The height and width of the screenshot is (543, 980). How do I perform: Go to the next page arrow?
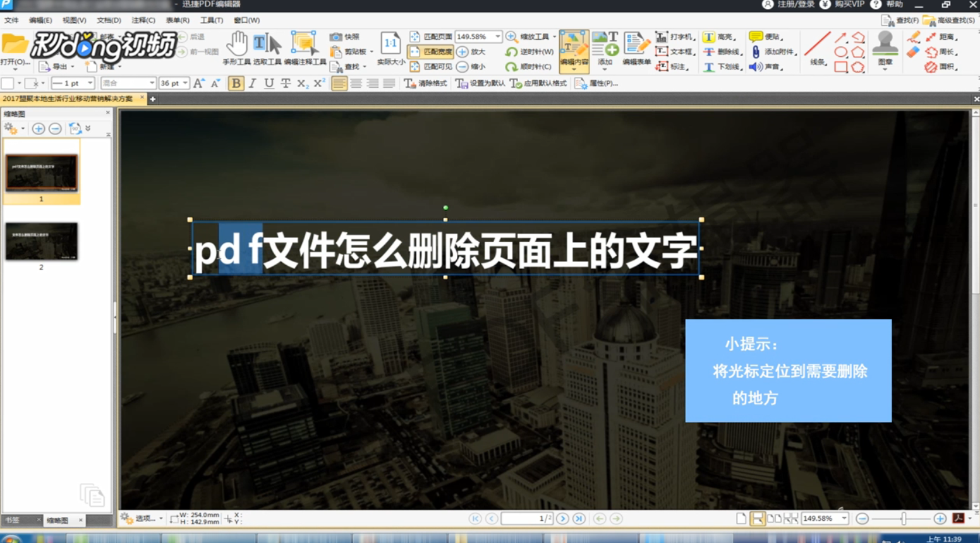pos(562,518)
